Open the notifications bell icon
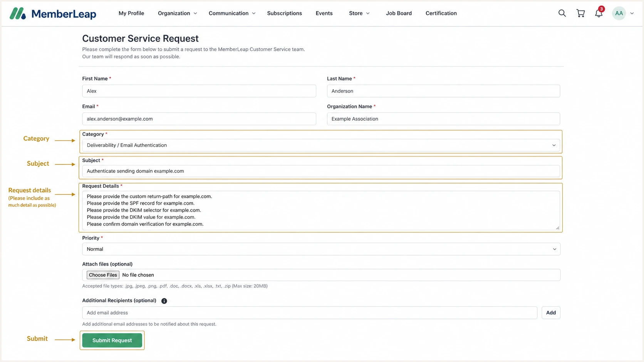 599,13
